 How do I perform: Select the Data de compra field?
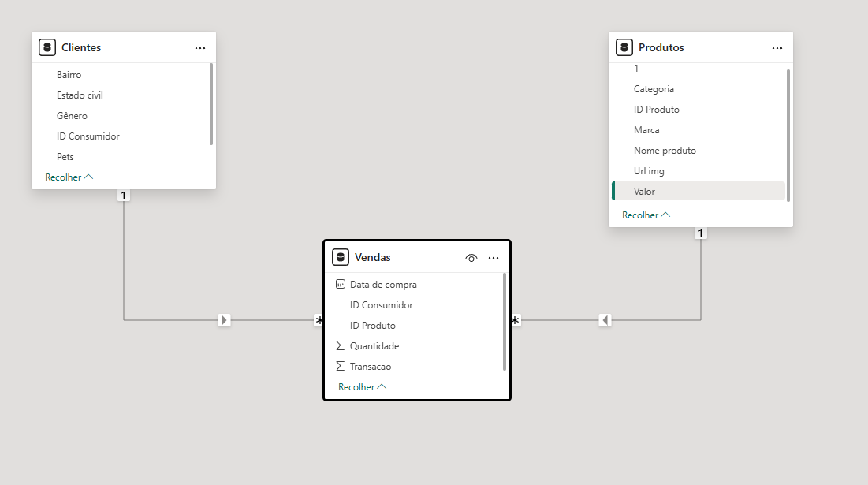[383, 285]
